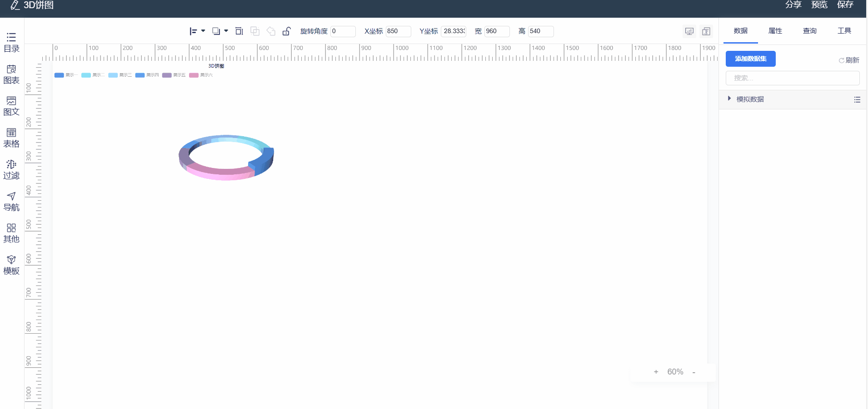
Task: Switch to the 工具 tab
Action: tap(844, 31)
